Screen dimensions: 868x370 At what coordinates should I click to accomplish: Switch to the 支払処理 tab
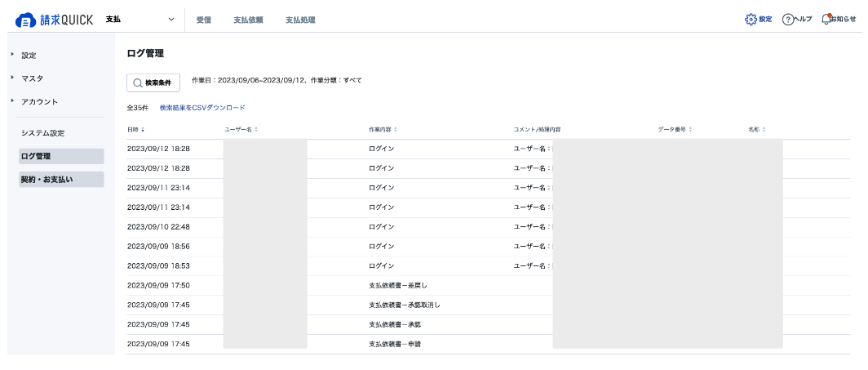coord(300,20)
